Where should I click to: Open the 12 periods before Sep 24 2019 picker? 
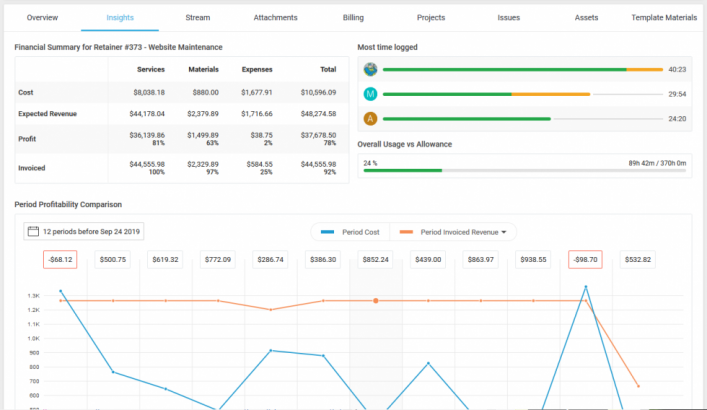[84, 231]
